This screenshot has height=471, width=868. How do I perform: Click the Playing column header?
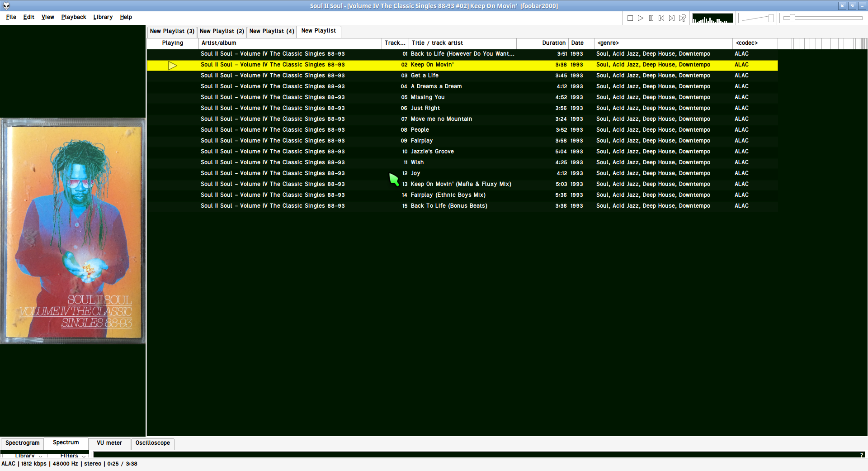point(173,43)
